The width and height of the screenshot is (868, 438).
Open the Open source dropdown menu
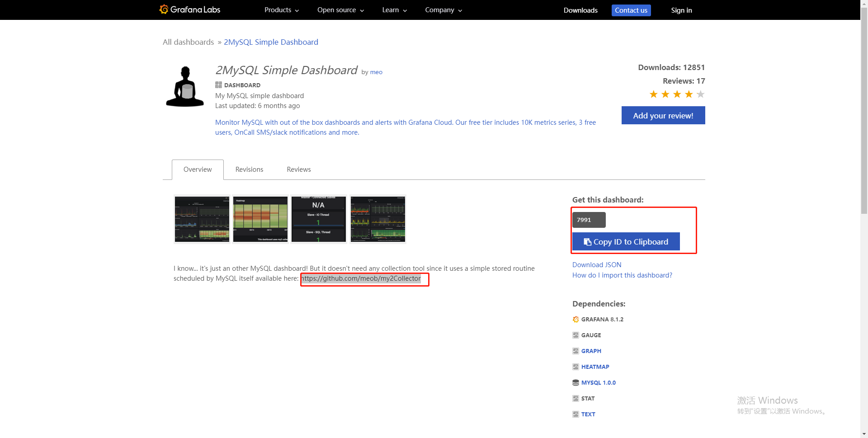(340, 10)
